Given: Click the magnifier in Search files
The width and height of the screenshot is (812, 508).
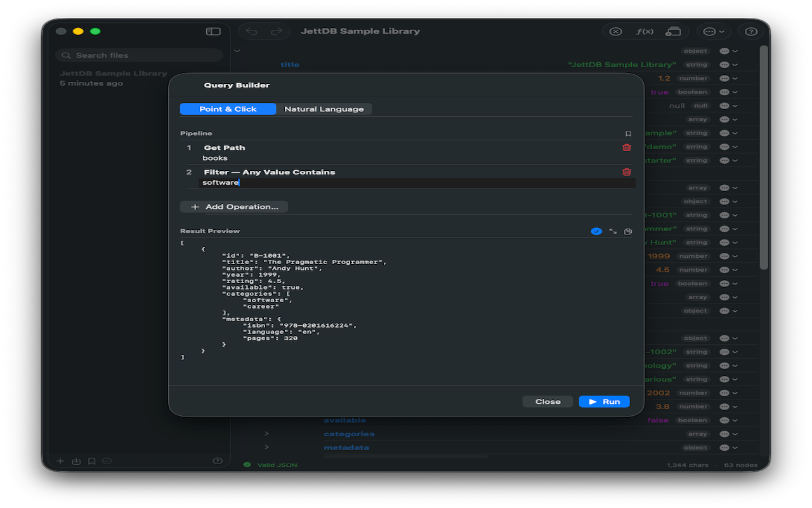Looking at the screenshot, I should point(66,55).
